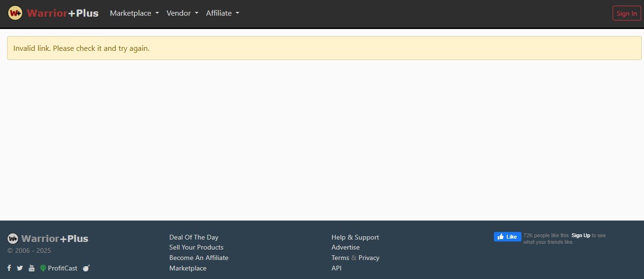Click the footer Warrior+Plus W+ logo
Viewport: 644px width, 279px height.
13,239
